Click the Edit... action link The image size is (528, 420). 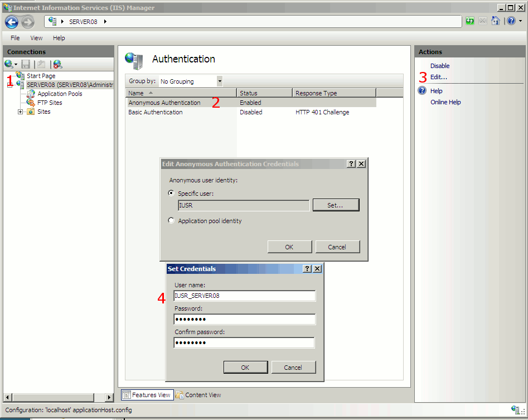(x=438, y=77)
